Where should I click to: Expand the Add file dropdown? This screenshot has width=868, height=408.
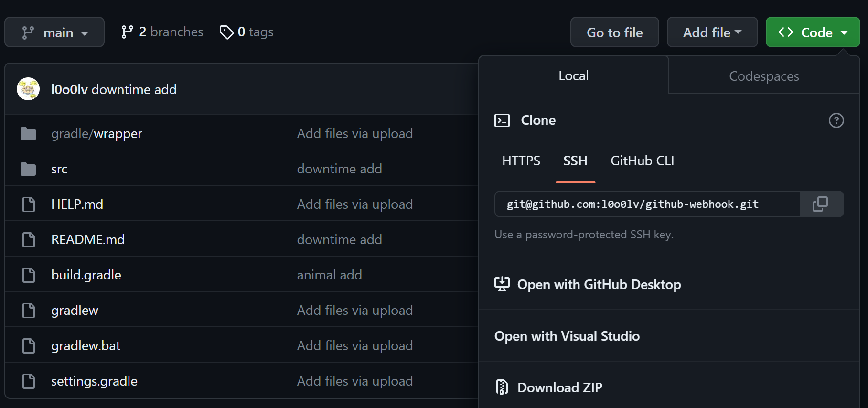(712, 32)
